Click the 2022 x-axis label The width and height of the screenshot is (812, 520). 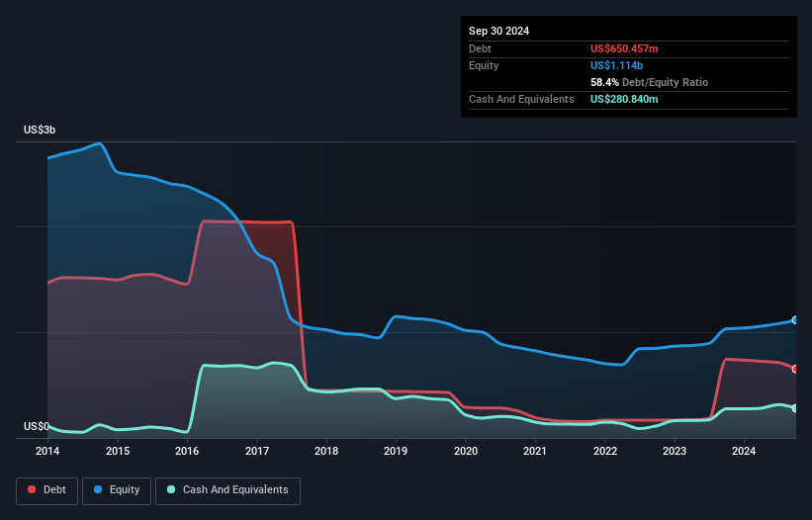[605, 451]
